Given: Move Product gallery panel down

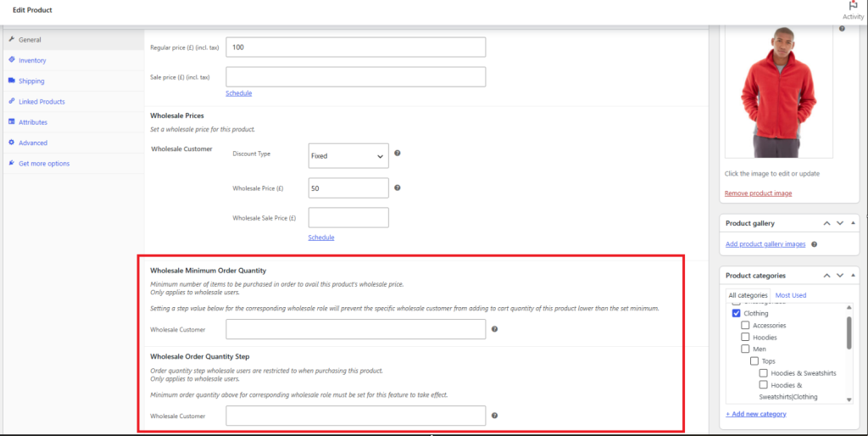Looking at the screenshot, I should click(x=840, y=223).
